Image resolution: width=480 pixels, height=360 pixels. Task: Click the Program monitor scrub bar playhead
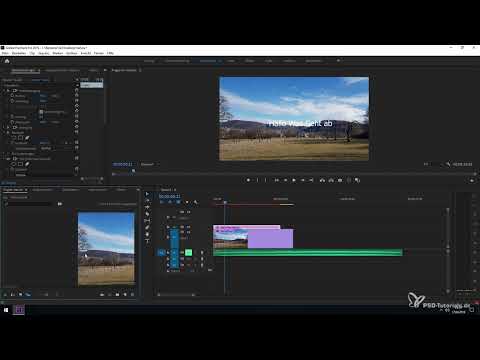tap(134, 171)
